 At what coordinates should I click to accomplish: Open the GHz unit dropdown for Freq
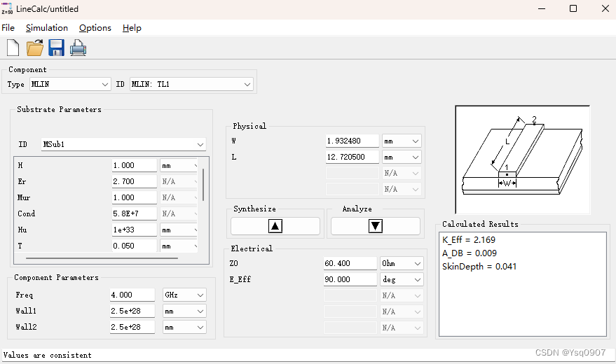tap(184, 295)
